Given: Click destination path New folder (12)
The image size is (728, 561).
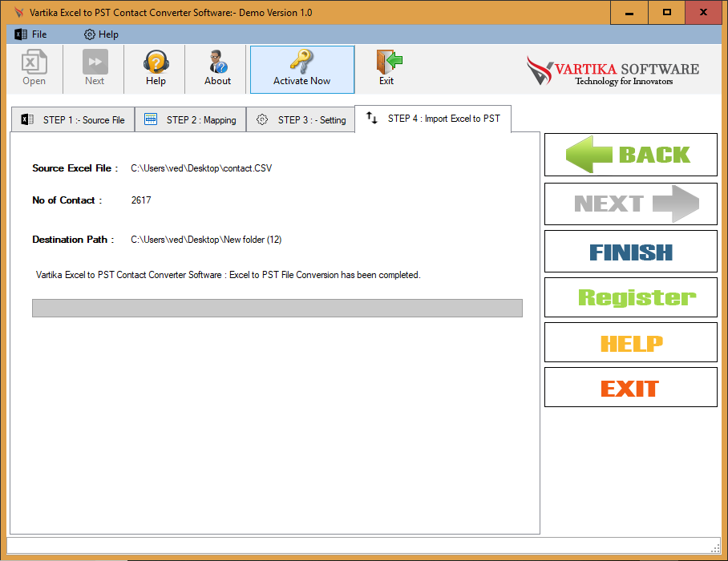Looking at the screenshot, I should [206, 240].
